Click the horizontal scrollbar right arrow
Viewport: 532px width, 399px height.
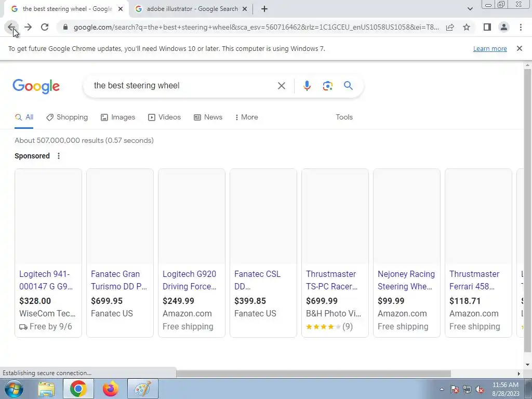point(518,374)
